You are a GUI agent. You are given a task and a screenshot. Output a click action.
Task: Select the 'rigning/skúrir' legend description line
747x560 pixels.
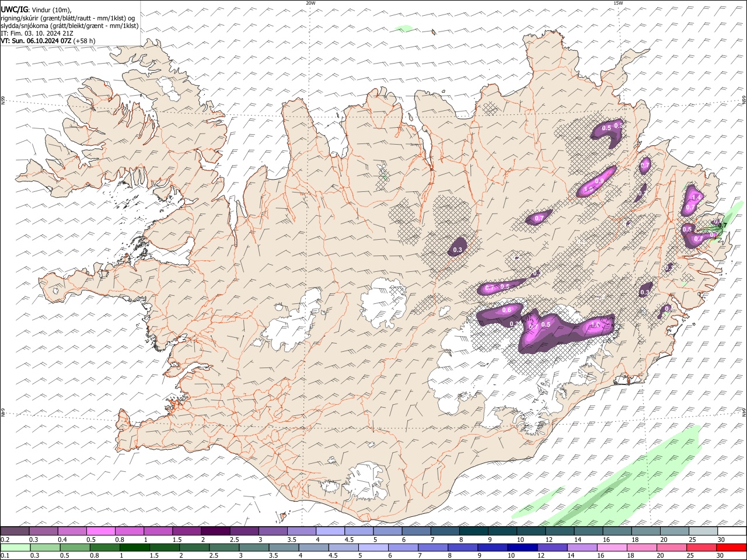coord(68,18)
